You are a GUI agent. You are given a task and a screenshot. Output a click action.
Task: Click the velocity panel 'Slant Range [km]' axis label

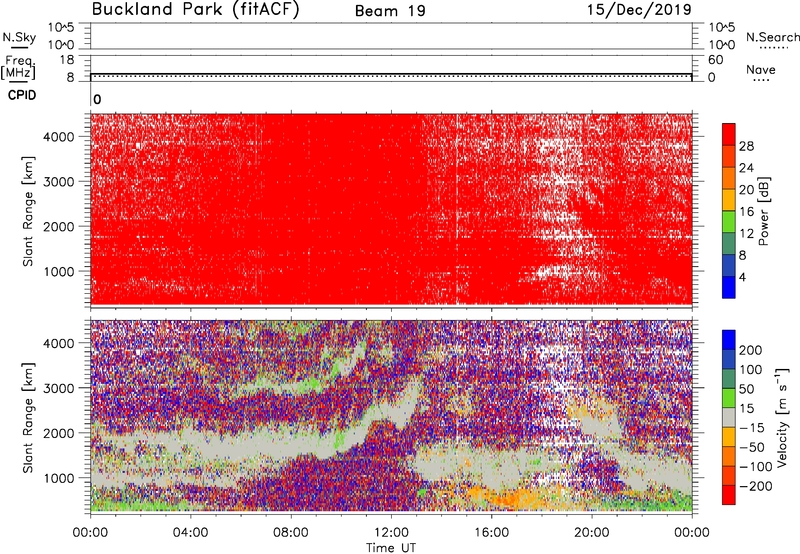(x=28, y=417)
